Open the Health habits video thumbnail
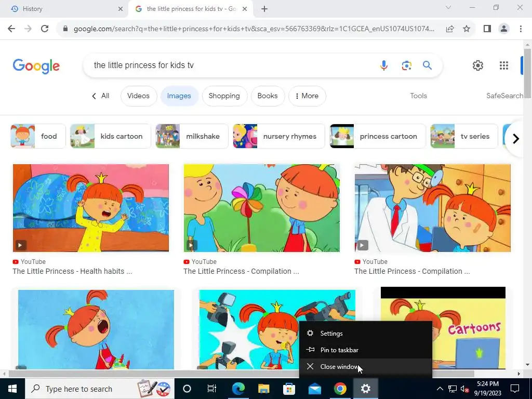 pos(90,208)
